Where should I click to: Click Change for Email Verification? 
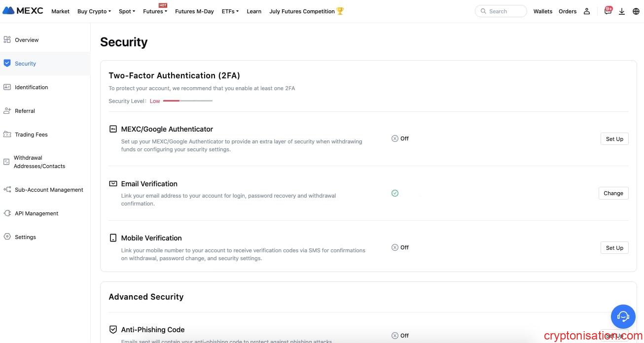(x=613, y=193)
